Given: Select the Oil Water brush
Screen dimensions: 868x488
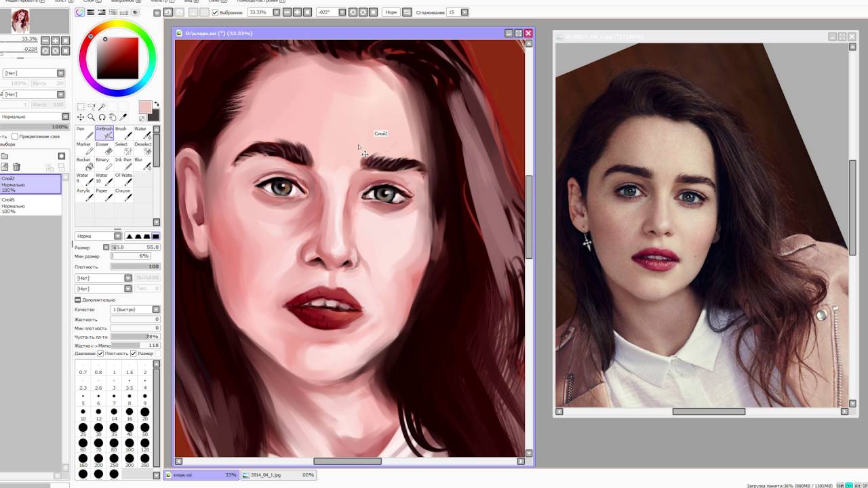Looking at the screenshot, I should (x=123, y=179).
